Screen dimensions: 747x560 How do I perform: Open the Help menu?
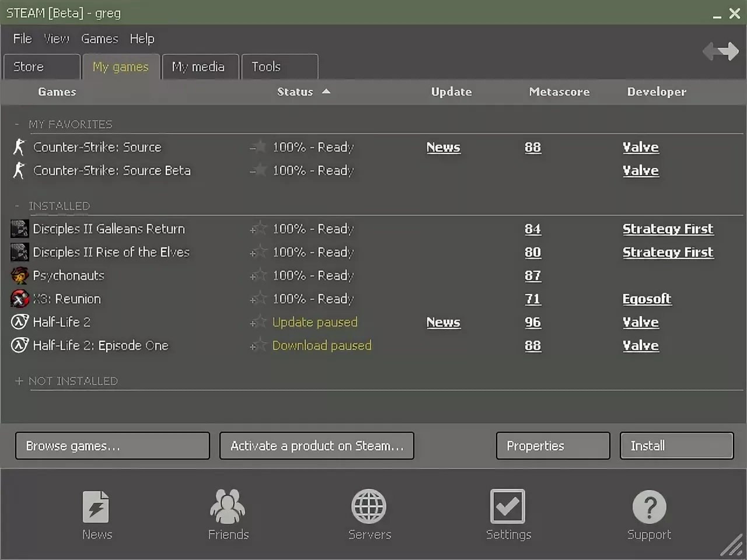(142, 38)
